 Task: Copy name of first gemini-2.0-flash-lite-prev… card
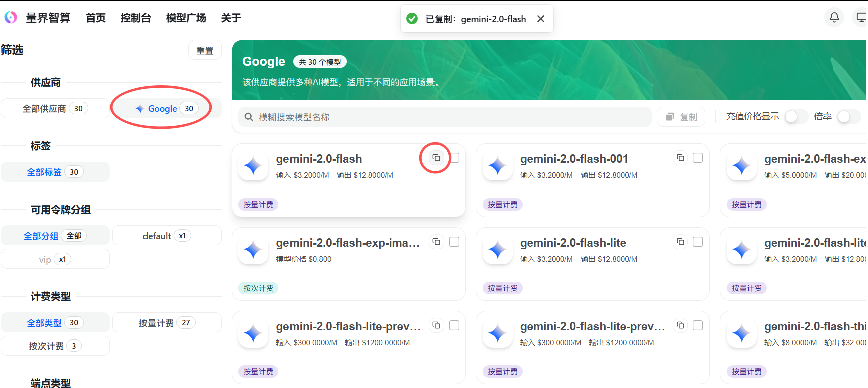(437, 325)
